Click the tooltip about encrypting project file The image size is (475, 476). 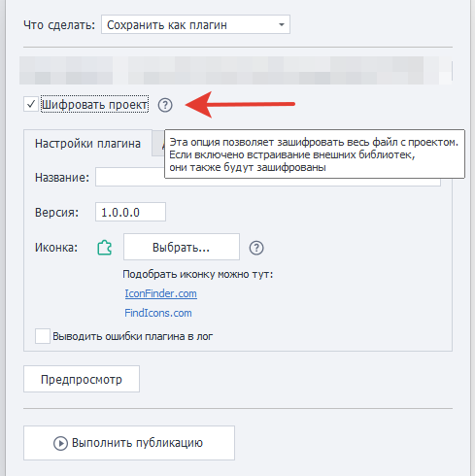click(315, 154)
